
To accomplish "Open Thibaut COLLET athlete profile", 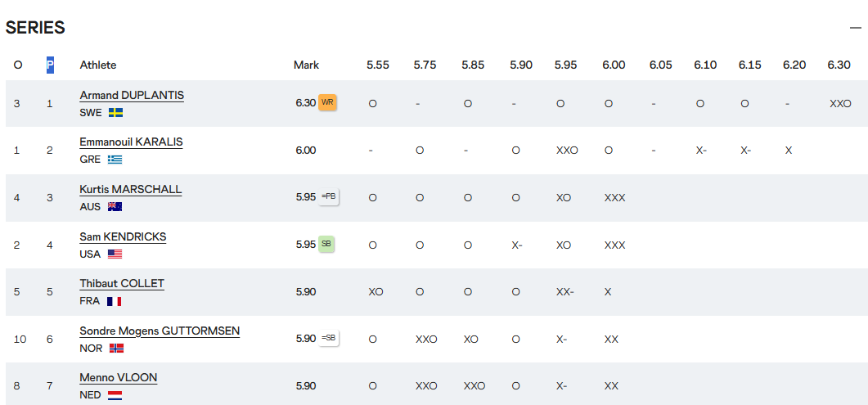I will click(122, 284).
